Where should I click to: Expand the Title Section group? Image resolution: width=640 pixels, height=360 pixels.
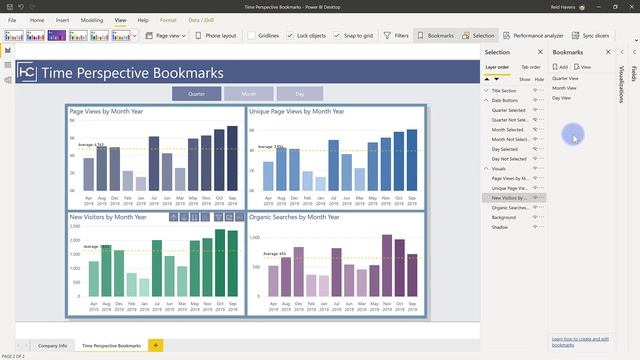pos(486,90)
